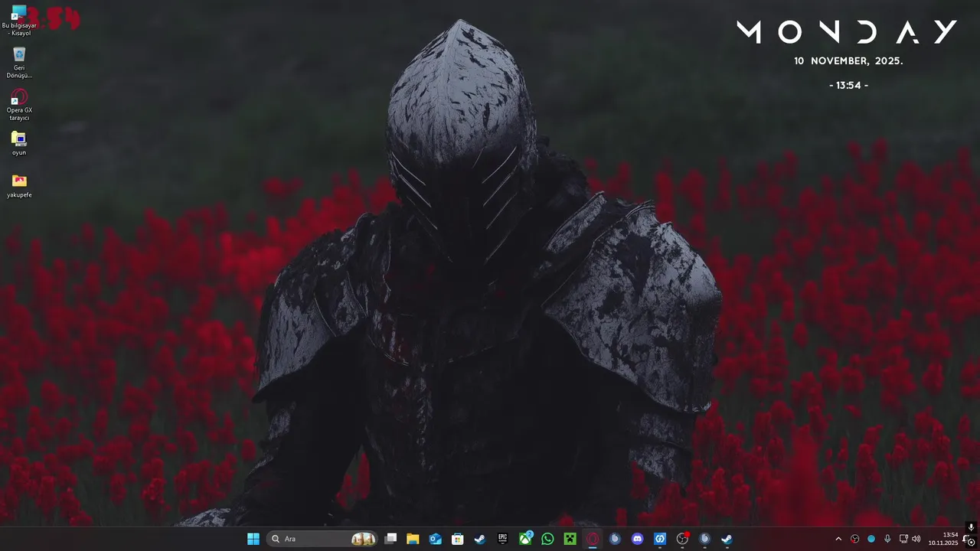Image resolution: width=980 pixels, height=551 pixels.
Task: Click the microphone overlay button above the tray
Action: pyautogui.click(x=971, y=527)
